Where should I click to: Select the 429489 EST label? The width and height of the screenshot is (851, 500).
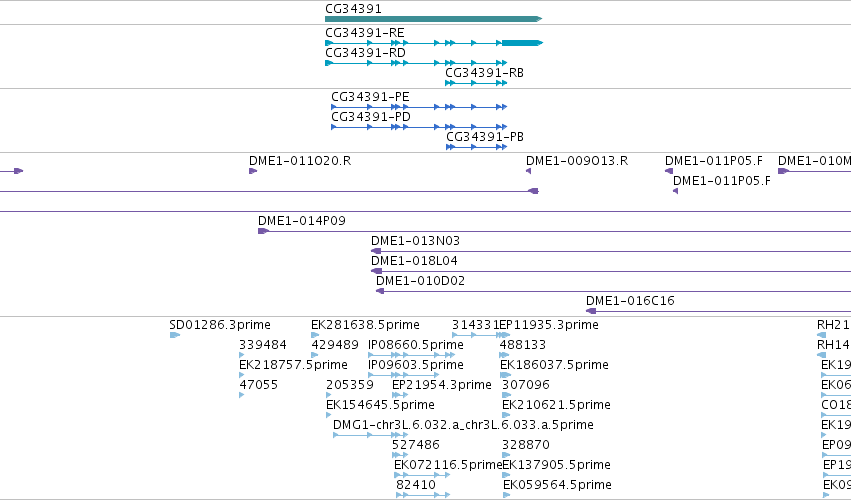click(335, 345)
